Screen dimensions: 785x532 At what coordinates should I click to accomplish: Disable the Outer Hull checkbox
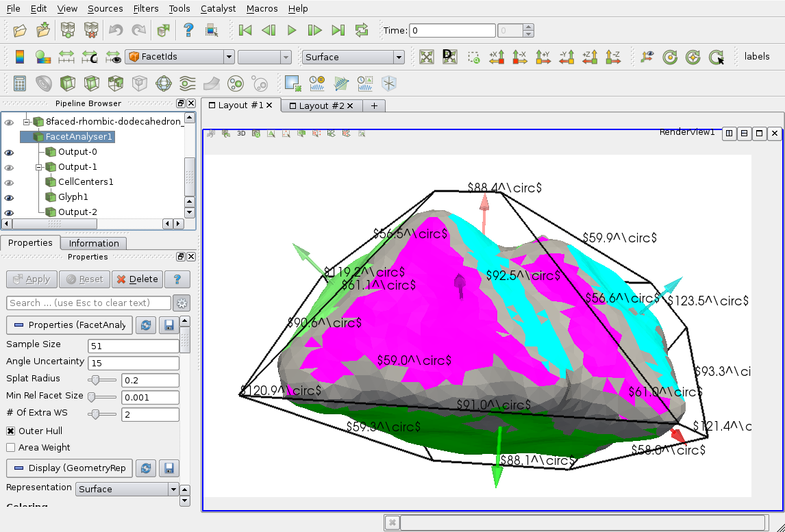pos(11,431)
